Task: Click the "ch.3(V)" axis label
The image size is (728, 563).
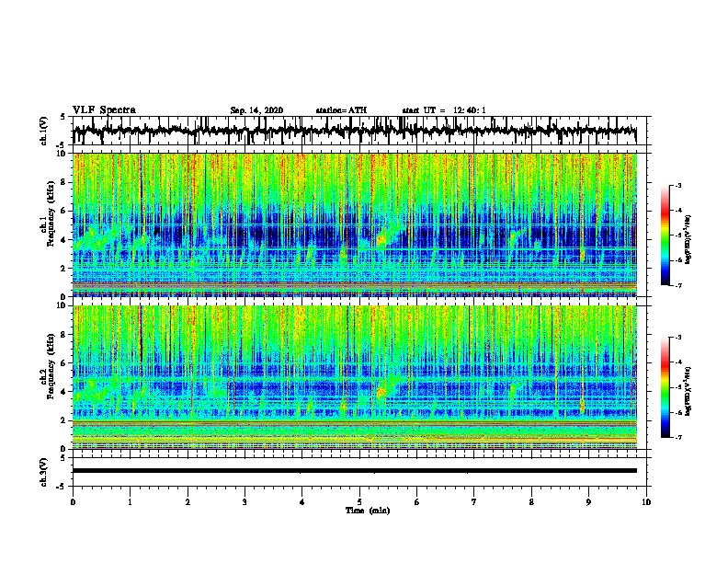Action: pos(44,472)
